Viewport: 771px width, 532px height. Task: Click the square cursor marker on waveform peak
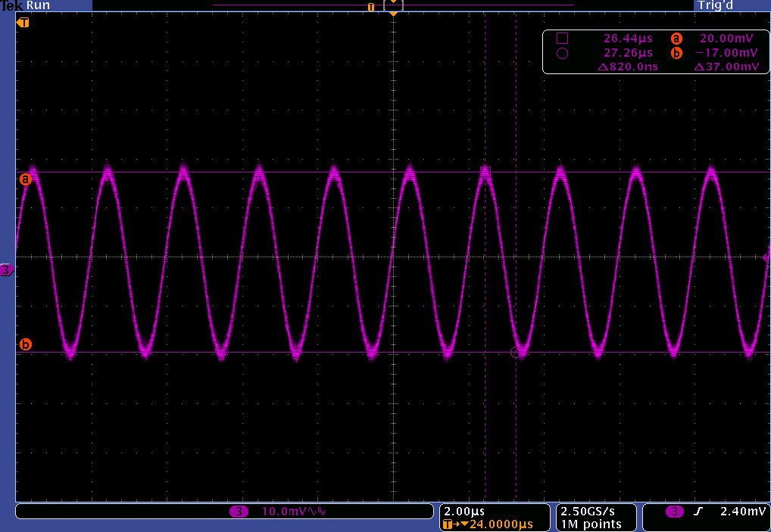487,170
